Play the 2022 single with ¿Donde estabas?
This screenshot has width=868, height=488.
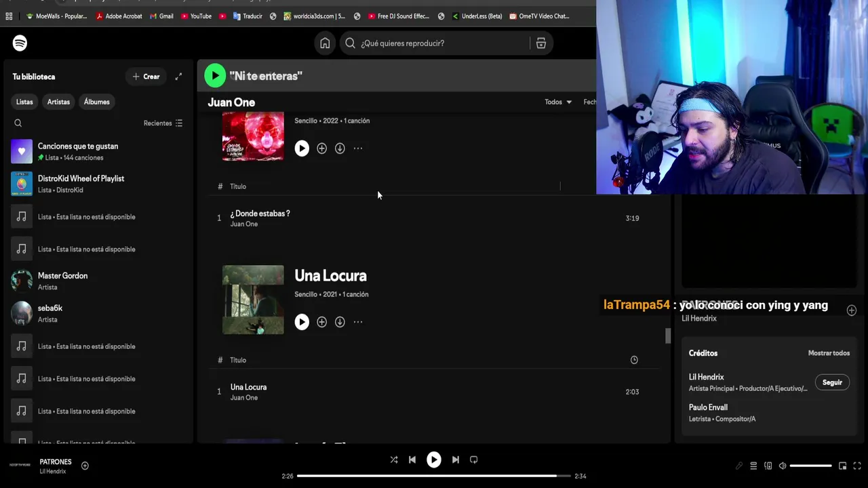[302, 148]
